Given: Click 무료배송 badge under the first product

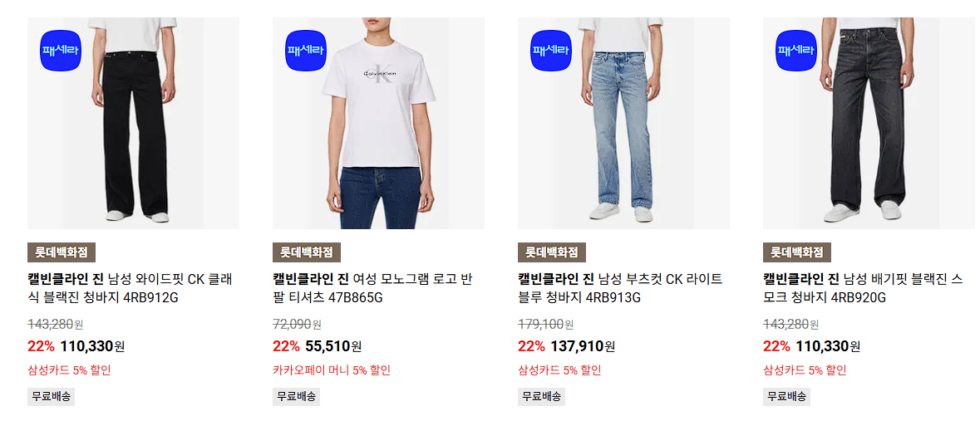Looking at the screenshot, I should [52, 396].
